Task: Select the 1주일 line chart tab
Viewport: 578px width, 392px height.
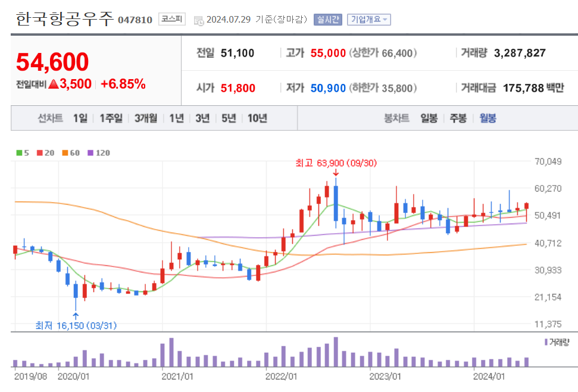Action: [111, 118]
